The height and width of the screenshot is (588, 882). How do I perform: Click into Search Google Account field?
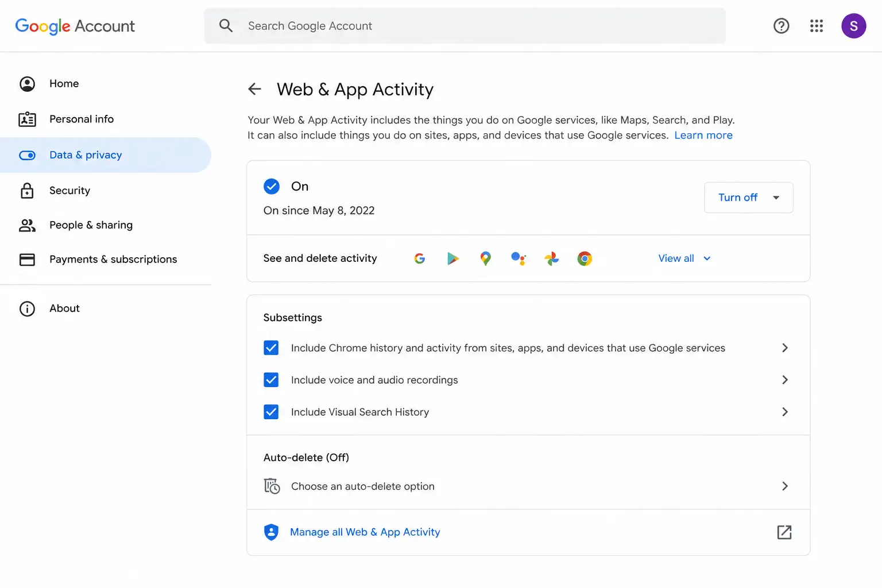(x=465, y=26)
